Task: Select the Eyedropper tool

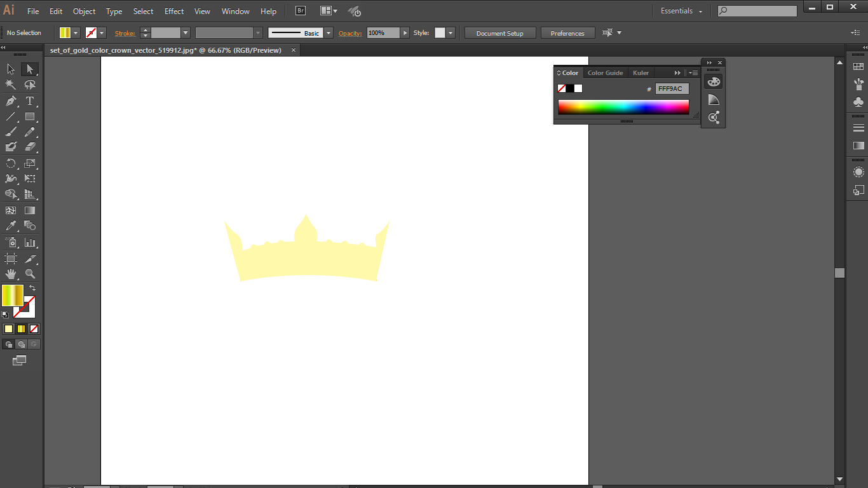Action: 10,226
